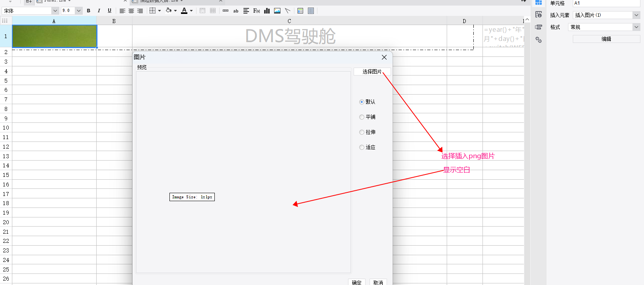Insert an image via toolbar icon
Image resolution: width=644 pixels, height=285 pixels.
click(277, 11)
